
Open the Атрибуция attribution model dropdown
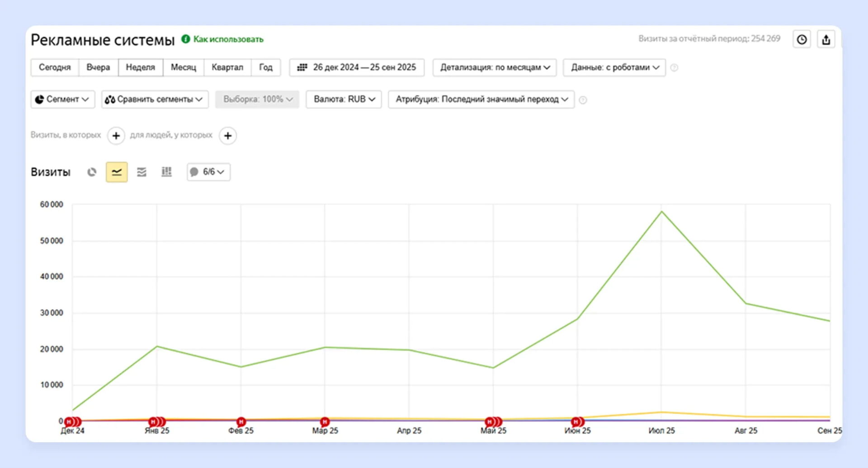click(x=481, y=99)
